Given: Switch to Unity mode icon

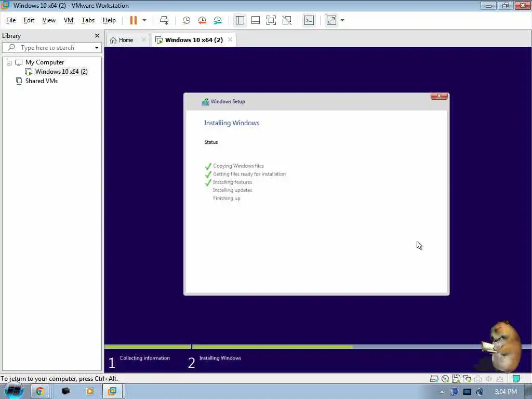Looking at the screenshot, I should click(x=287, y=20).
